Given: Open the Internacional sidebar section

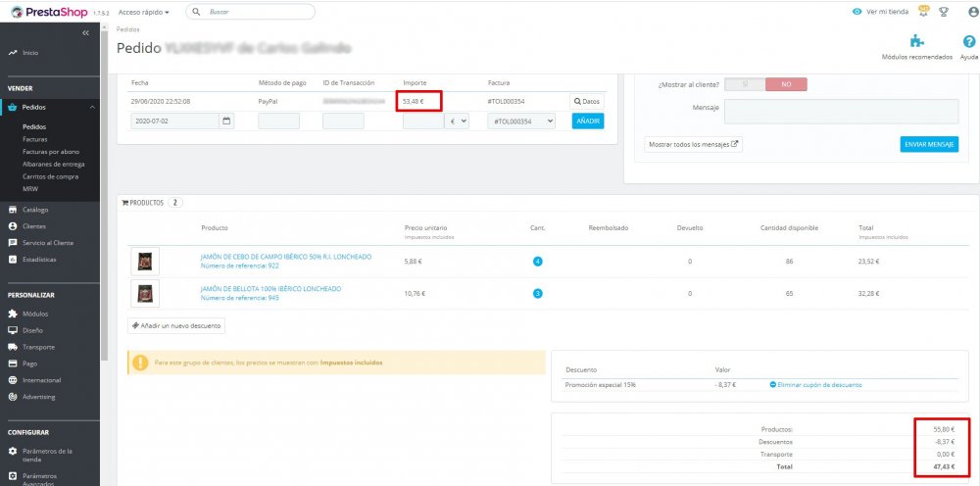Looking at the screenshot, I should [x=41, y=380].
